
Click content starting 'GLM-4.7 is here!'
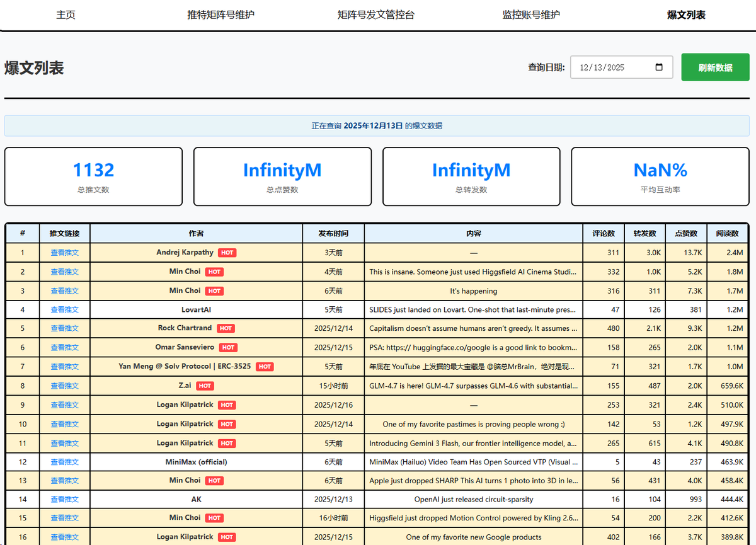point(474,386)
